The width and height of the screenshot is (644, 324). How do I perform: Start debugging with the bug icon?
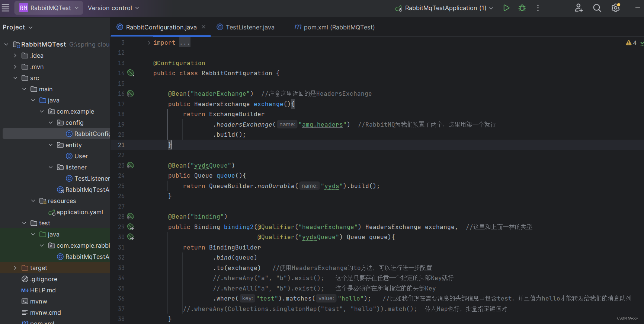(x=522, y=8)
